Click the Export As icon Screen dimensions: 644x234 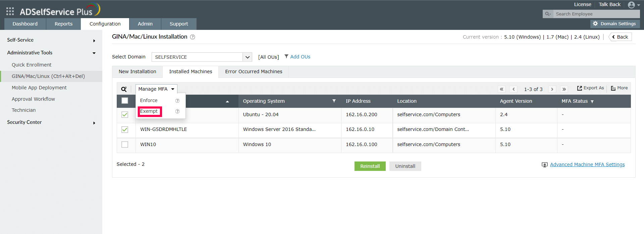[579, 88]
